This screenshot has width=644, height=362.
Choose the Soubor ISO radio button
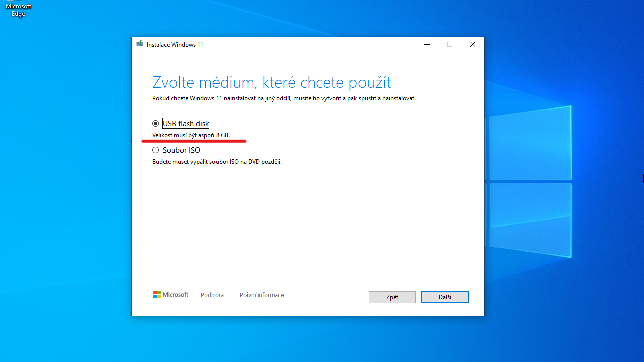click(x=156, y=150)
